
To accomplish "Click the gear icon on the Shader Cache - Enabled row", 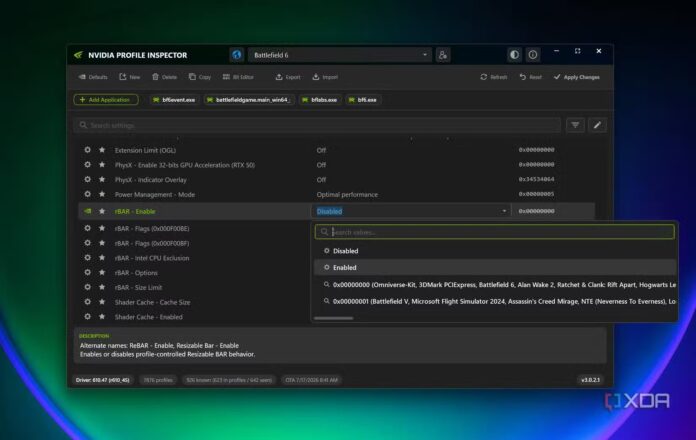I will (87, 317).
